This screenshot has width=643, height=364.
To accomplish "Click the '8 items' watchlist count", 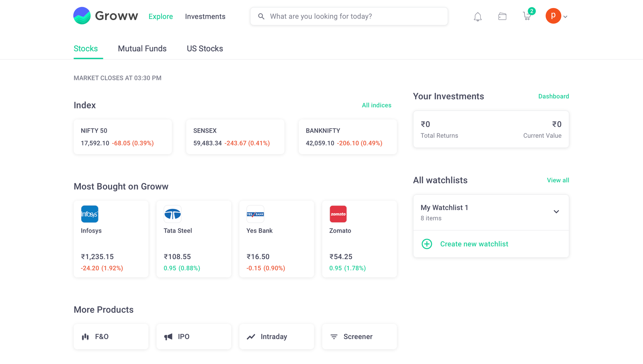I will coord(431,218).
